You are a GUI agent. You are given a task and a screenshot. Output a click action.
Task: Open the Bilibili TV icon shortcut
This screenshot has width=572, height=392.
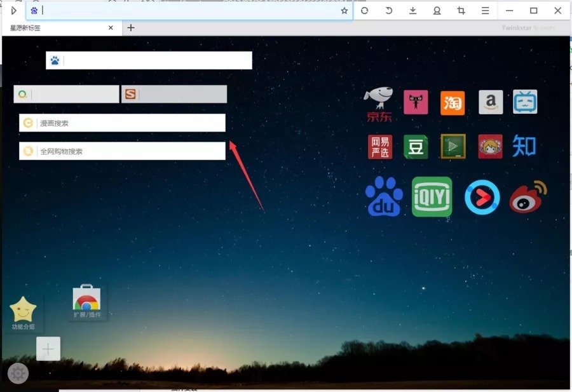click(x=525, y=102)
